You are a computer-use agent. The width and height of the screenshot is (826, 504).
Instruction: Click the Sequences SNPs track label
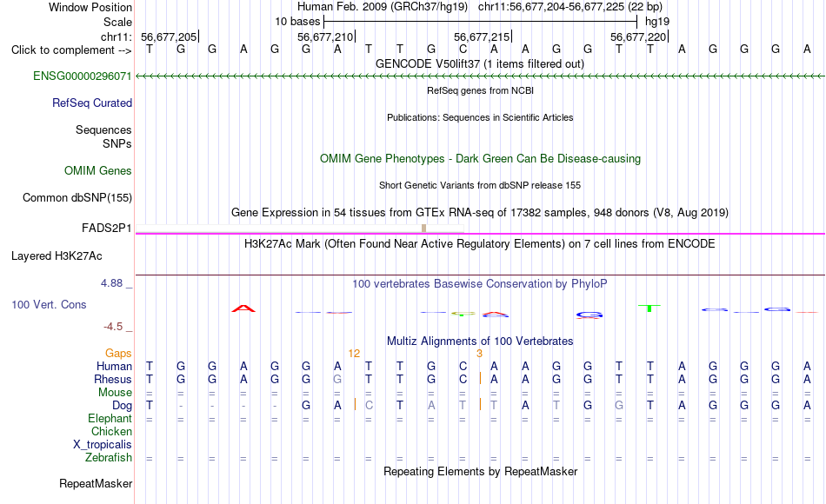point(103,136)
